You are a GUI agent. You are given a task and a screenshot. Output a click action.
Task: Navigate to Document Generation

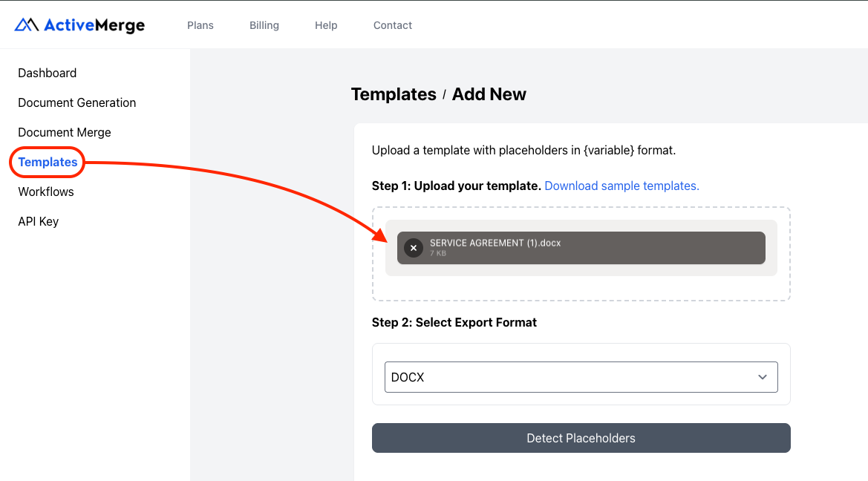[76, 102]
